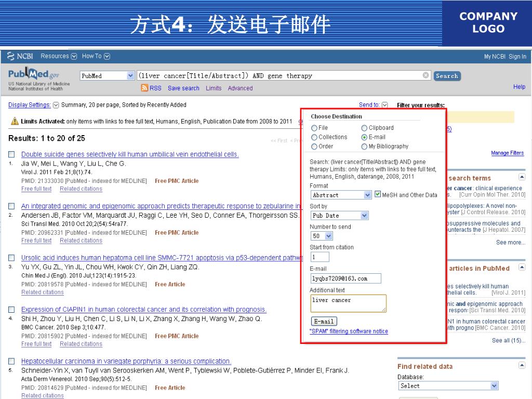Check the box for result 5 Hepatocellular carcinoma
This screenshot has width=532, height=399.
11,362
